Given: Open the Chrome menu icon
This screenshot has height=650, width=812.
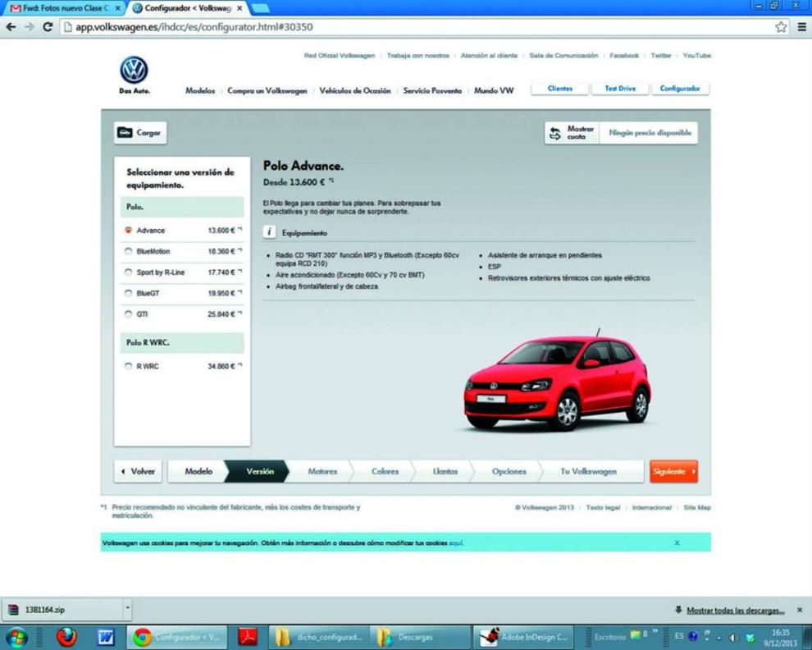Looking at the screenshot, I should (x=801, y=27).
